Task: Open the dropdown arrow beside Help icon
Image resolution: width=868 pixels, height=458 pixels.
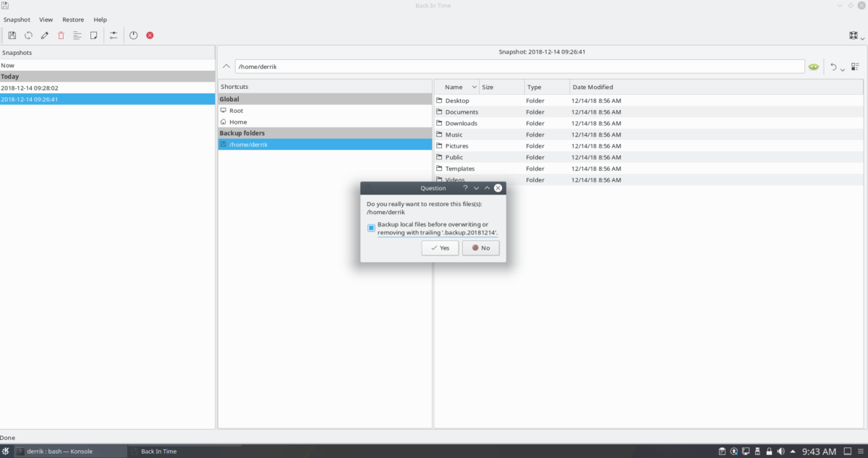Action: [x=862, y=38]
